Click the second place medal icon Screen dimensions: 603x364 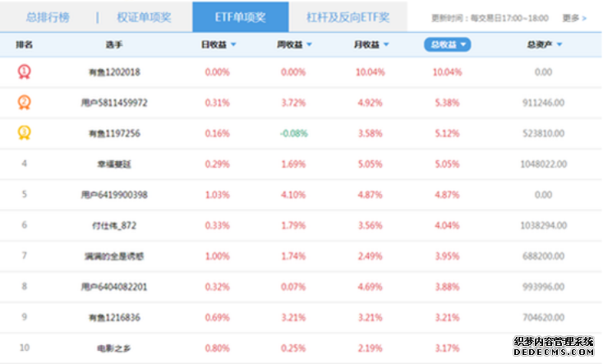[x=24, y=103]
